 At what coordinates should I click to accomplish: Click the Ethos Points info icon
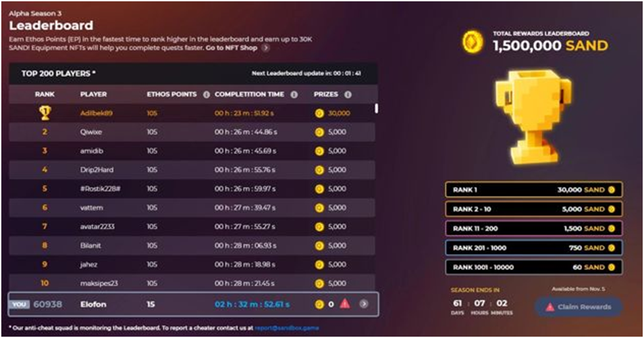206,95
